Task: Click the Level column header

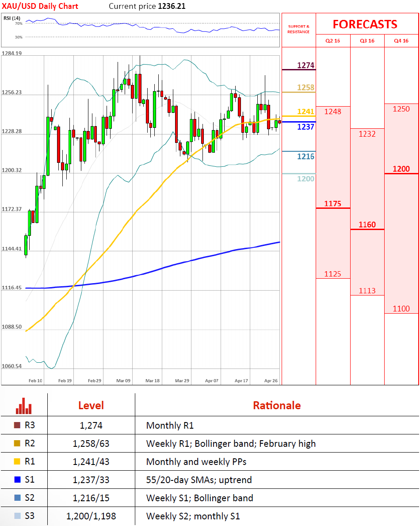Action: click(91, 406)
